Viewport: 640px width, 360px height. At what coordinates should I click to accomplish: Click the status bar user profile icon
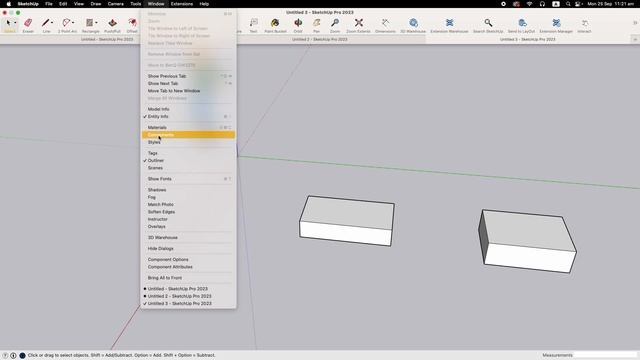tap(22, 356)
